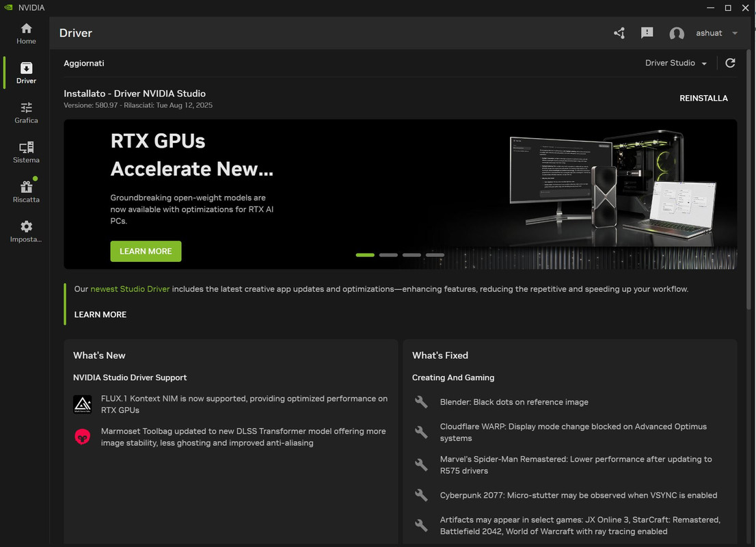Screen dimensions: 756x547
Task: Click the What's New heading
Action: [99, 356]
